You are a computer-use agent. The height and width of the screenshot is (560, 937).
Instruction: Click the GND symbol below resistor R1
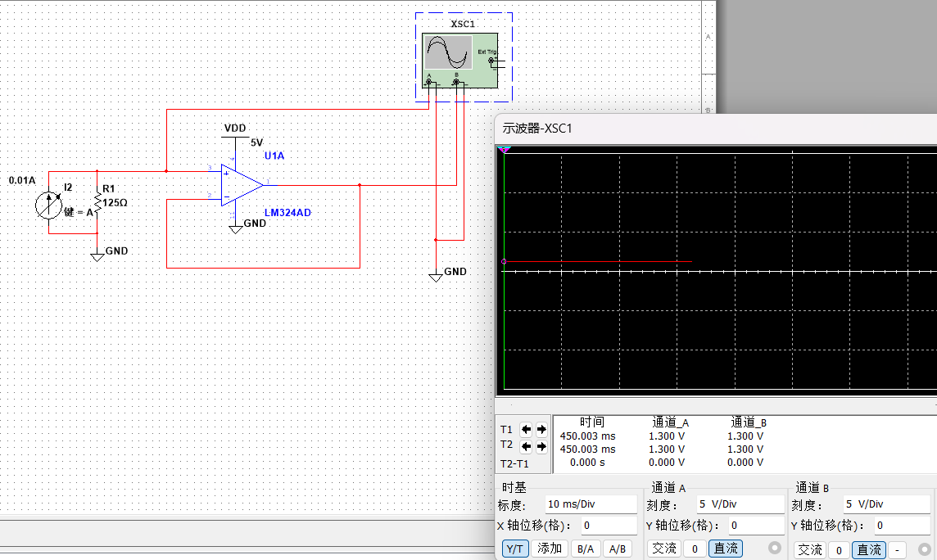click(97, 257)
